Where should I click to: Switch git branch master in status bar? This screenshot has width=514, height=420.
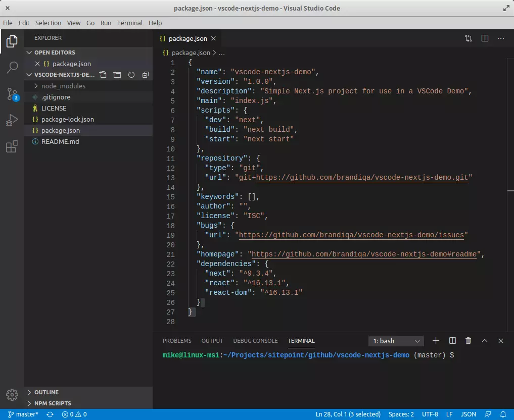coord(23,414)
